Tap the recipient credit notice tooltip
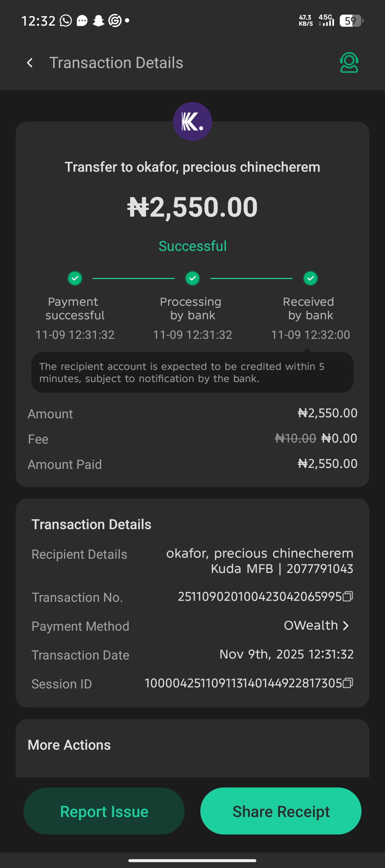 [x=192, y=372]
